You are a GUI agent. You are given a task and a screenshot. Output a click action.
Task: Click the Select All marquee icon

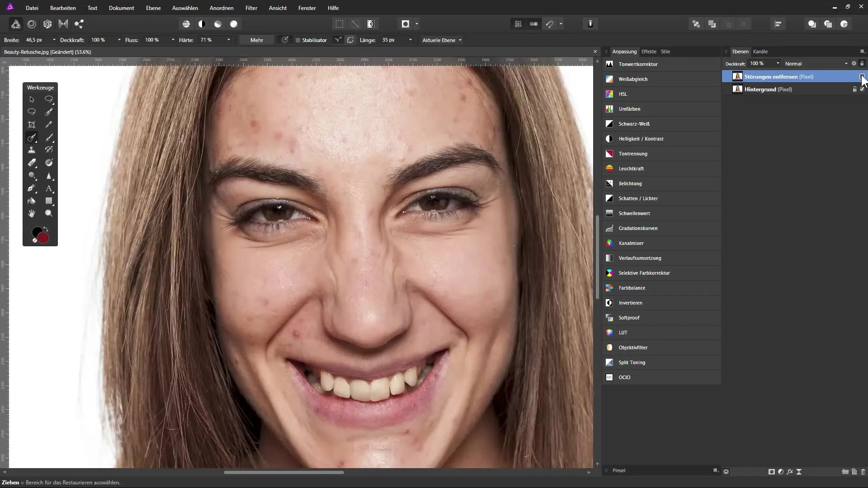(340, 24)
